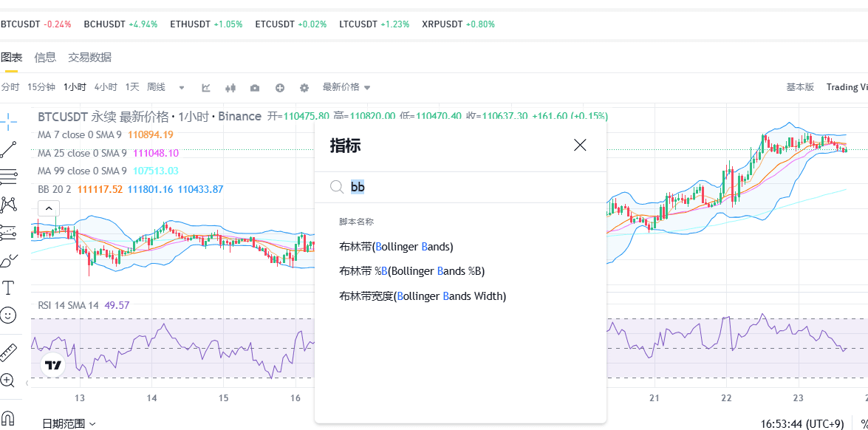Open the LTCUSDT ticker
Image resolution: width=868 pixels, height=430 pixels.
pos(375,24)
